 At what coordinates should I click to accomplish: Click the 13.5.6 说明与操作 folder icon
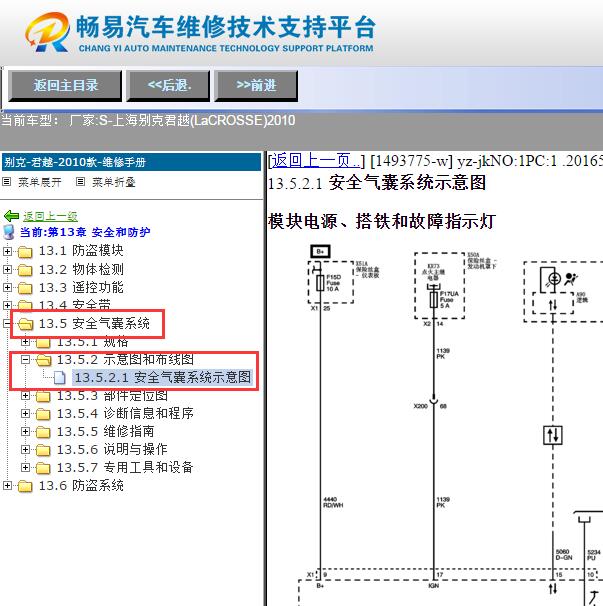[43, 450]
